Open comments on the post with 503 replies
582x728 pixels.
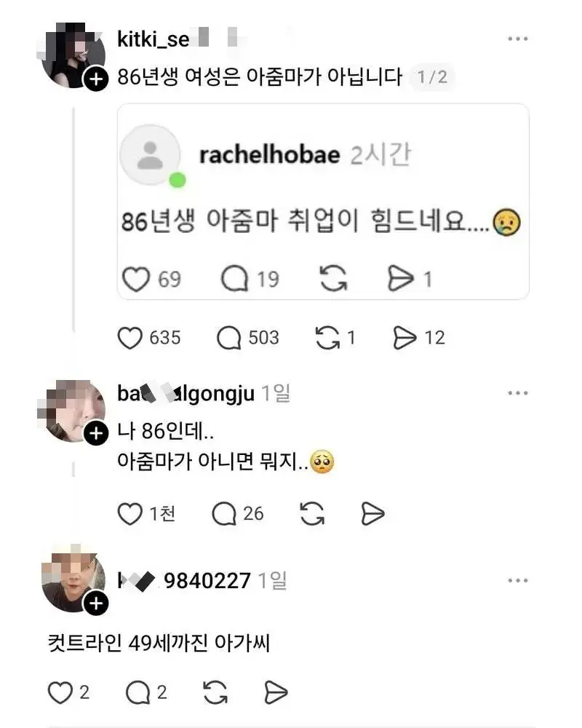point(230,338)
